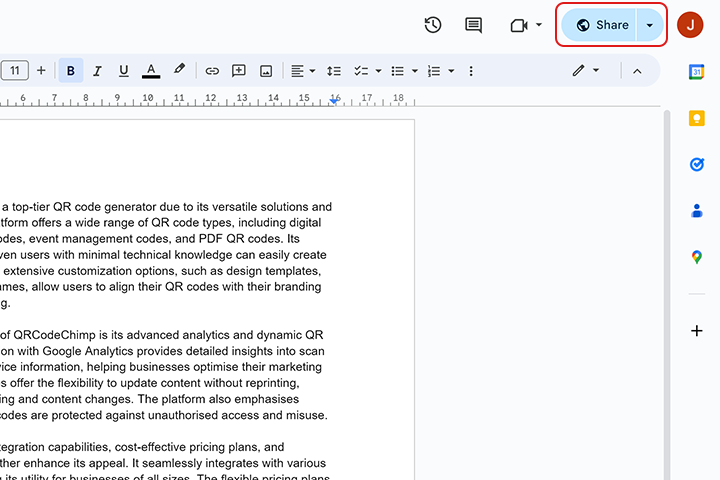Insert a link
The image size is (720, 480).
(212, 71)
